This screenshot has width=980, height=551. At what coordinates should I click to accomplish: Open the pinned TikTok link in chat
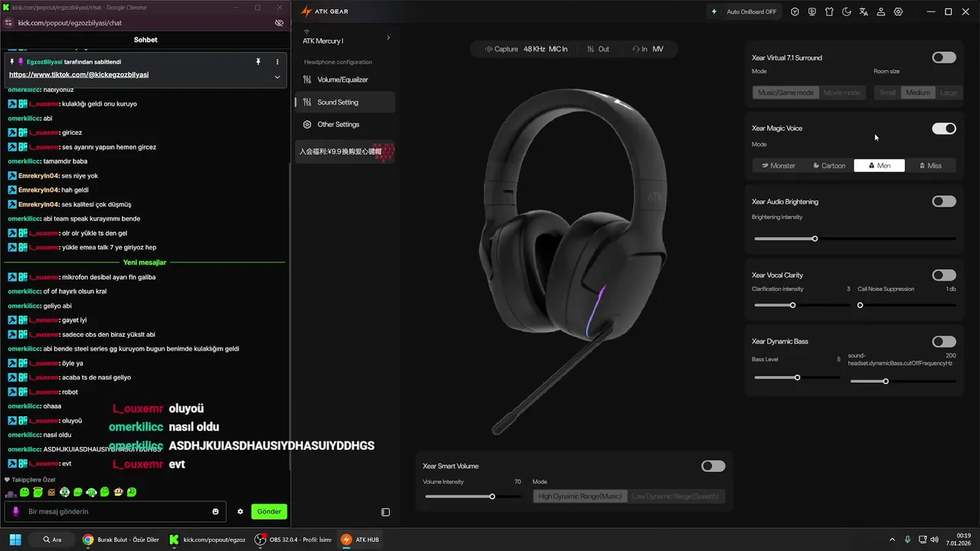(79, 75)
